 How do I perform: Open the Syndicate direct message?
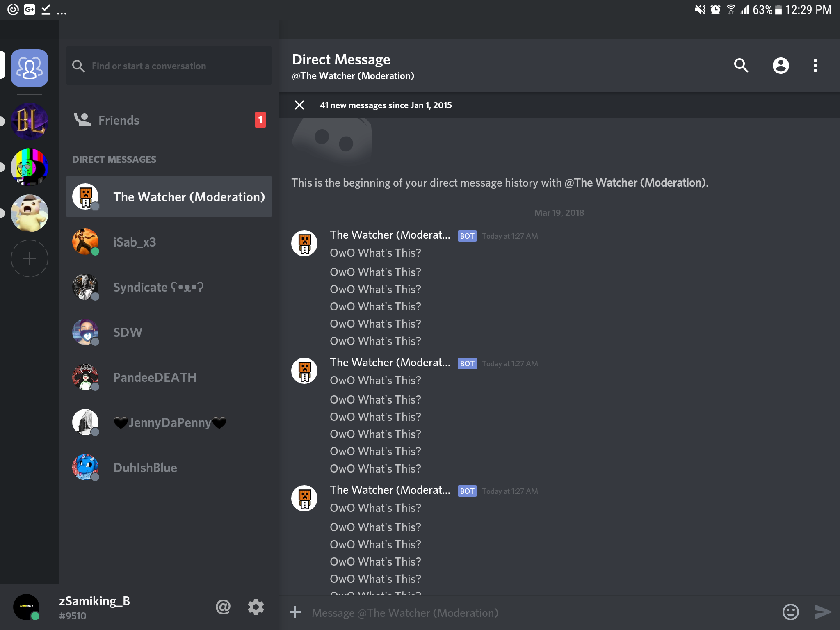click(x=169, y=287)
